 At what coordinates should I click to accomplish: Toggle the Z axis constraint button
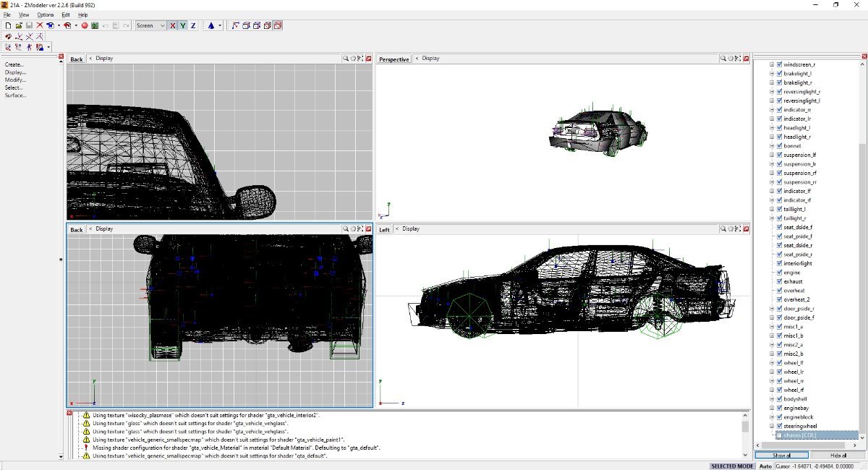[193, 25]
